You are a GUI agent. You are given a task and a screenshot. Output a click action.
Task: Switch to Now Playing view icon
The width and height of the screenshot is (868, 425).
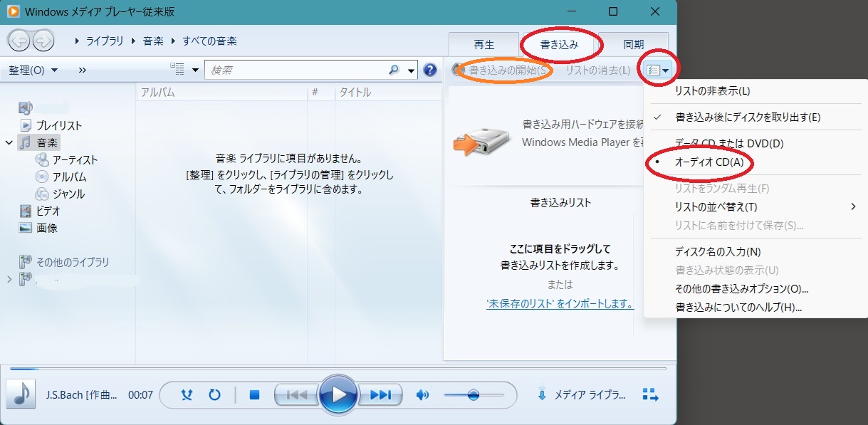pyautogui.click(x=649, y=394)
